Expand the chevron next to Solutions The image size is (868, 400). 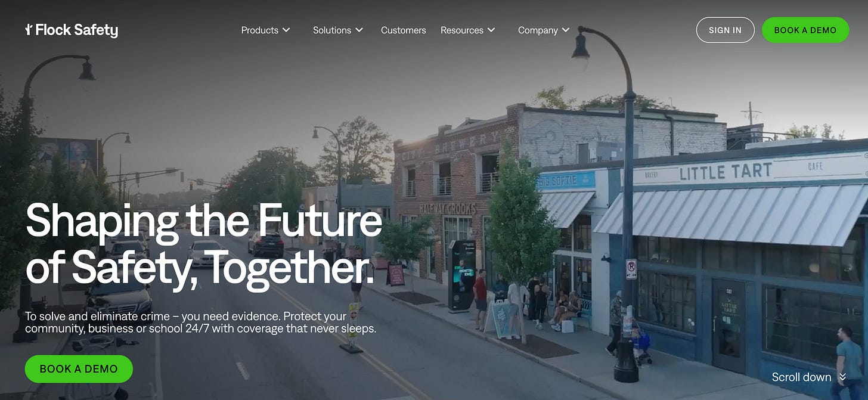pos(359,30)
